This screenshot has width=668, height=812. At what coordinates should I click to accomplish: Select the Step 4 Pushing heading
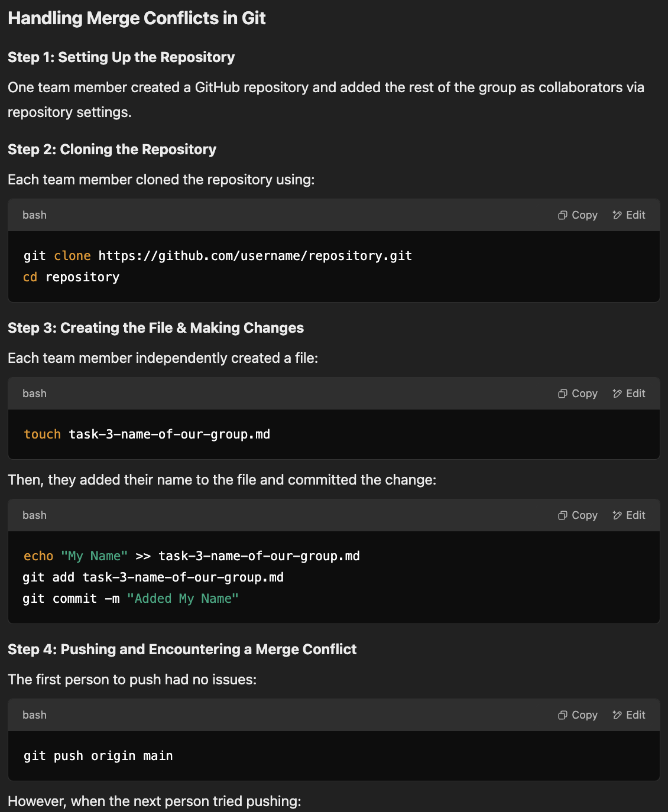pyautogui.click(x=182, y=649)
